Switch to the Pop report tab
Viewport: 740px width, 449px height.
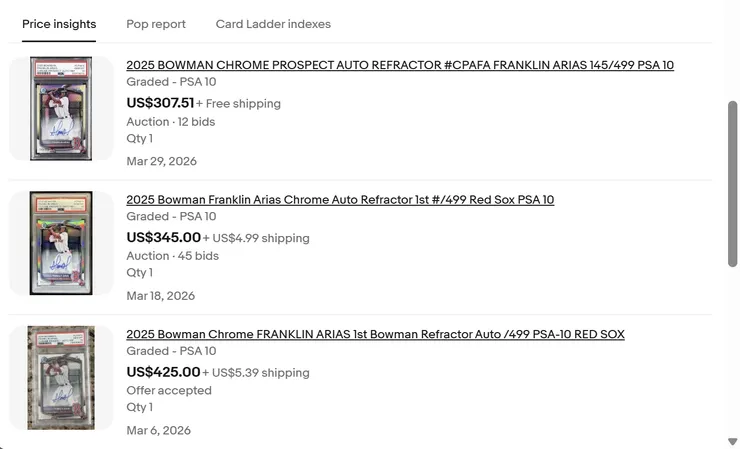[156, 24]
